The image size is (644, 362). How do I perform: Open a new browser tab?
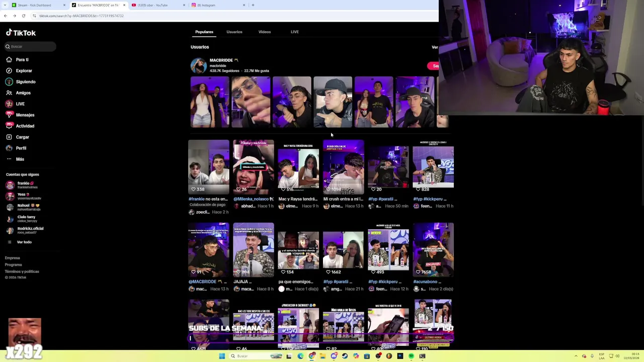(253, 5)
